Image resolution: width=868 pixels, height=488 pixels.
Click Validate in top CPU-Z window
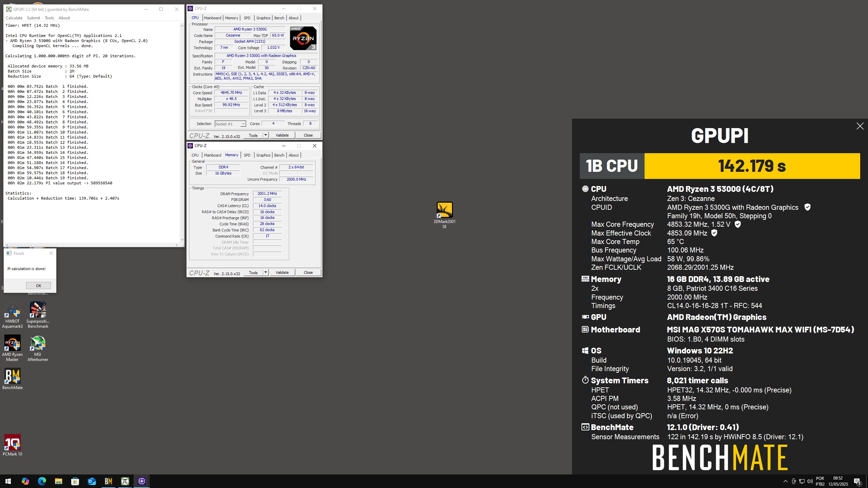[x=282, y=135]
